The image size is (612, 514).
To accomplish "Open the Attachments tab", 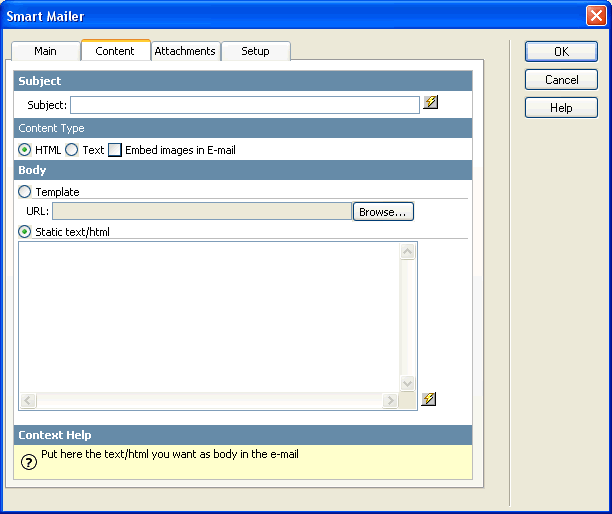I will (x=185, y=51).
